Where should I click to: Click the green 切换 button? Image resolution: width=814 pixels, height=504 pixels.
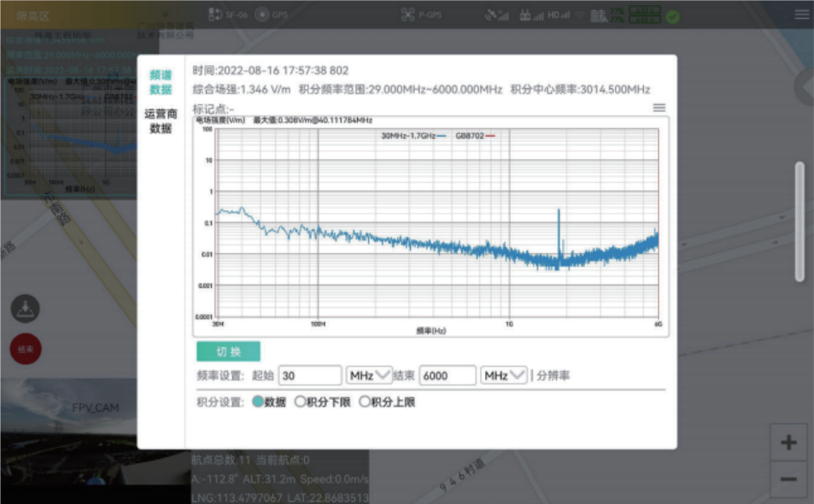click(x=228, y=351)
